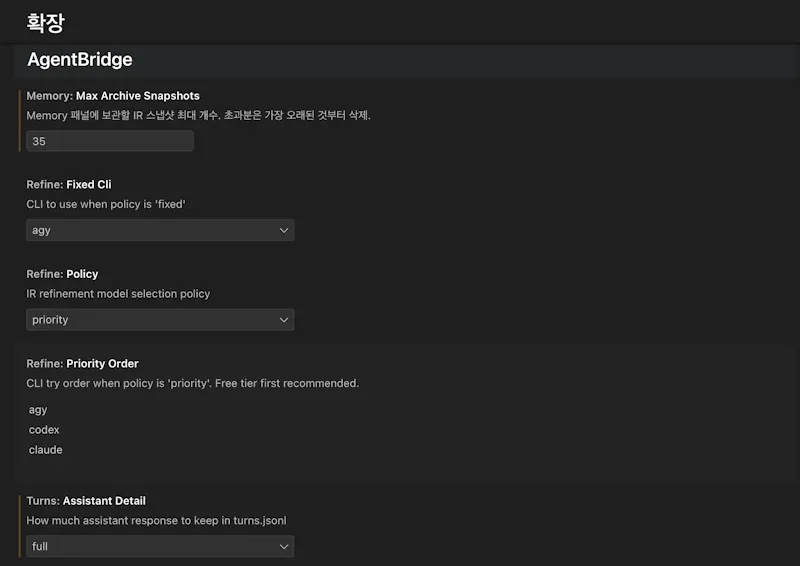The width and height of the screenshot is (800, 566).
Task: Click the Max Archive Snapshots input showing 35
Action: pos(110,141)
